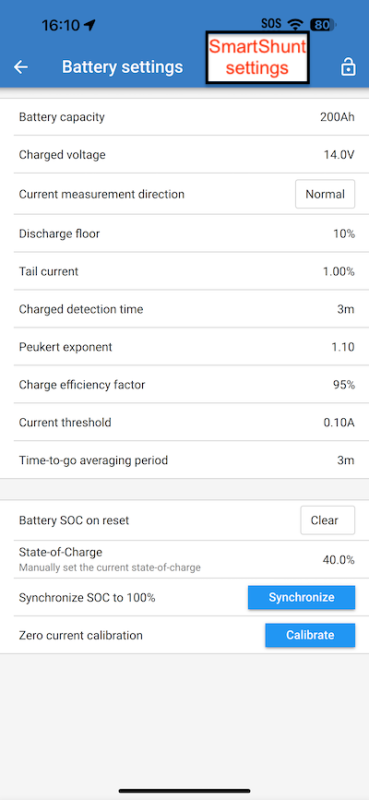Open Current measurement direction Normal dropdown
Screen dimensions: 369x800
pyautogui.click(x=325, y=194)
